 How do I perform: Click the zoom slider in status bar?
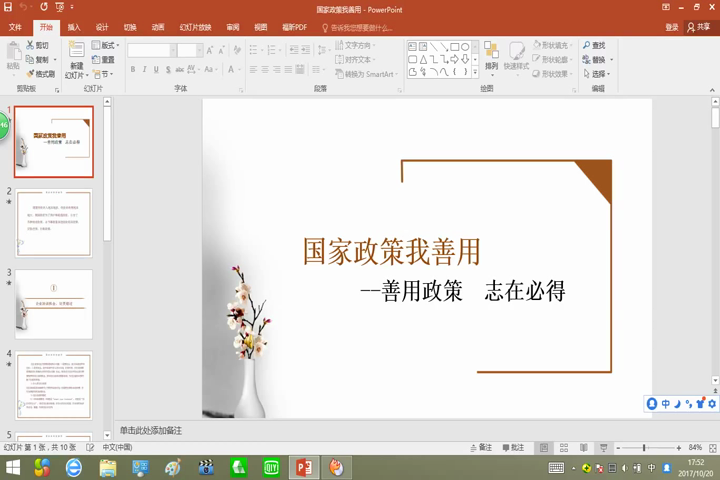click(x=644, y=448)
